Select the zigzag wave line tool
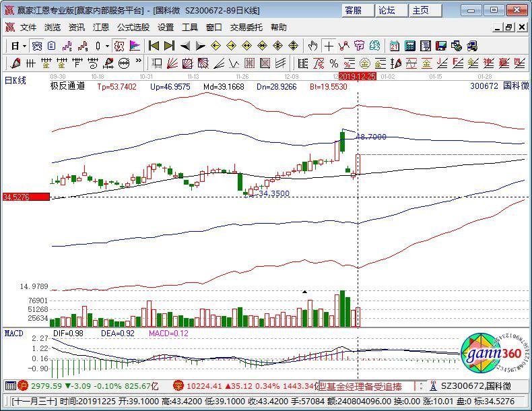 [234, 63]
